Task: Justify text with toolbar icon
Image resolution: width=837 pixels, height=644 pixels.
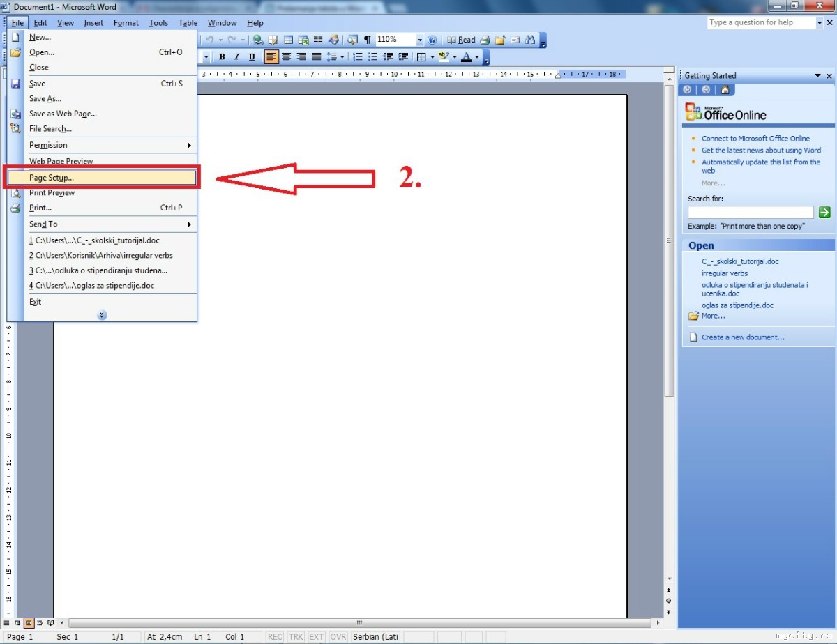Action: click(316, 57)
